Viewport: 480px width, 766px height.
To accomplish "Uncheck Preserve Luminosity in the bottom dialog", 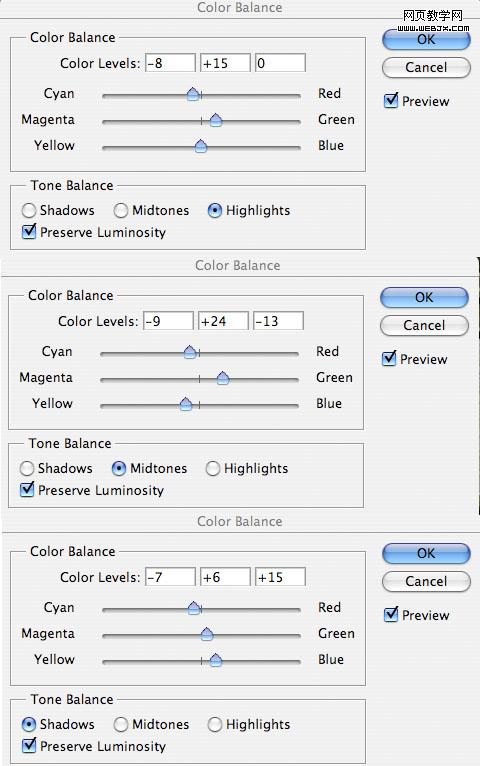I will pyautogui.click(x=29, y=745).
